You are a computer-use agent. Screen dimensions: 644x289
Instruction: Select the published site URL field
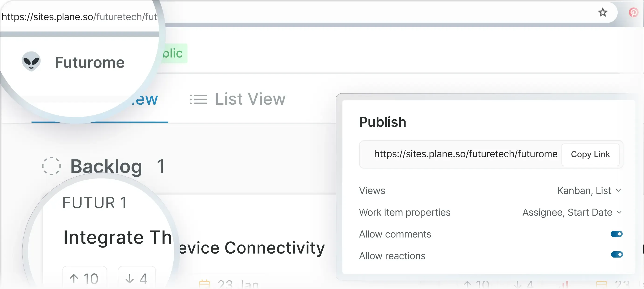(x=465, y=154)
